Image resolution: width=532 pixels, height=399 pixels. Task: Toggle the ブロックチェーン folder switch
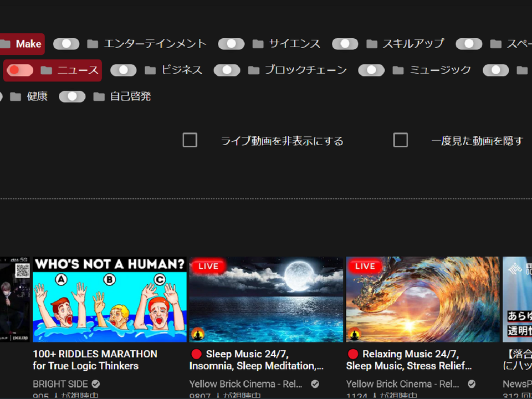[227, 70]
